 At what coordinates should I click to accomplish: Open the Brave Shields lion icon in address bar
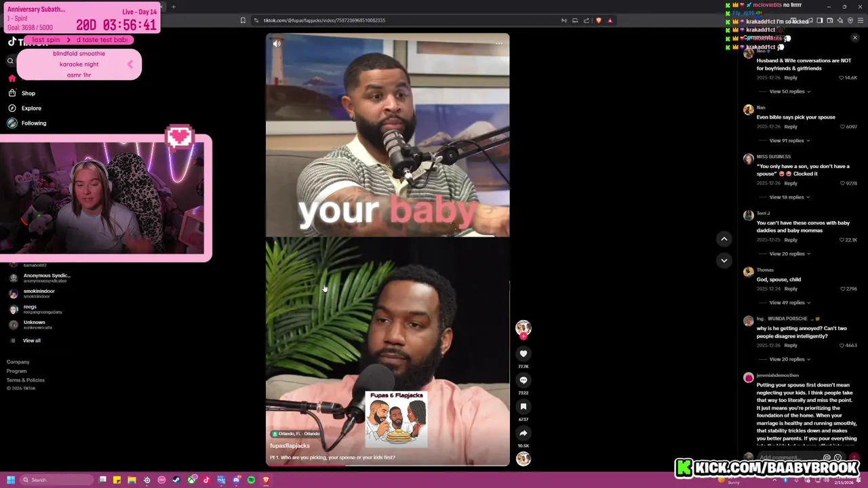598,20
